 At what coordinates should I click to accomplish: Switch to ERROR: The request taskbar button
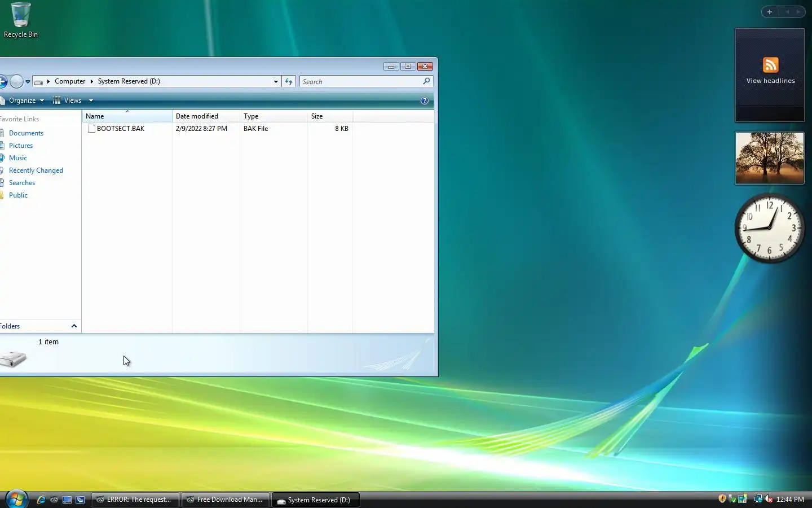135,500
